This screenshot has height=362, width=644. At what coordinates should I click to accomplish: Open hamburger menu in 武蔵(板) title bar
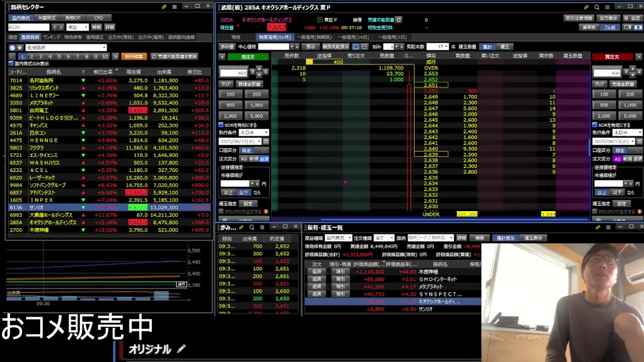coord(607,7)
